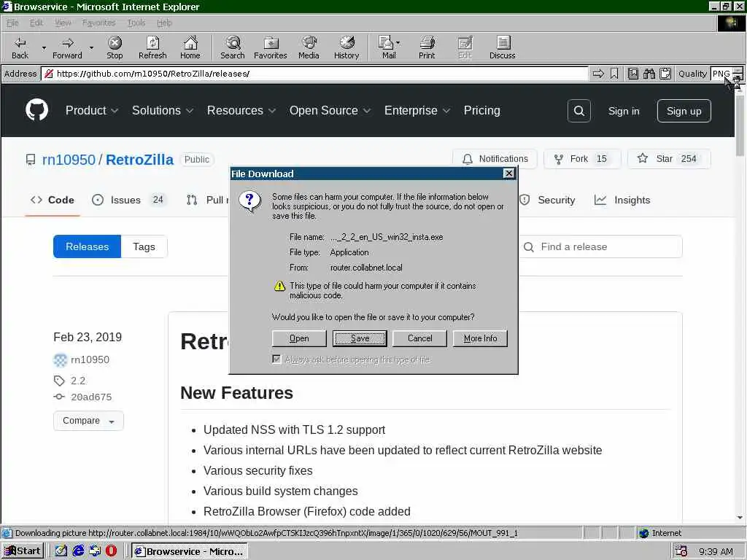Open the Search toolbar icon
Image resolution: width=747 pixels, height=560 pixels.
(x=233, y=47)
